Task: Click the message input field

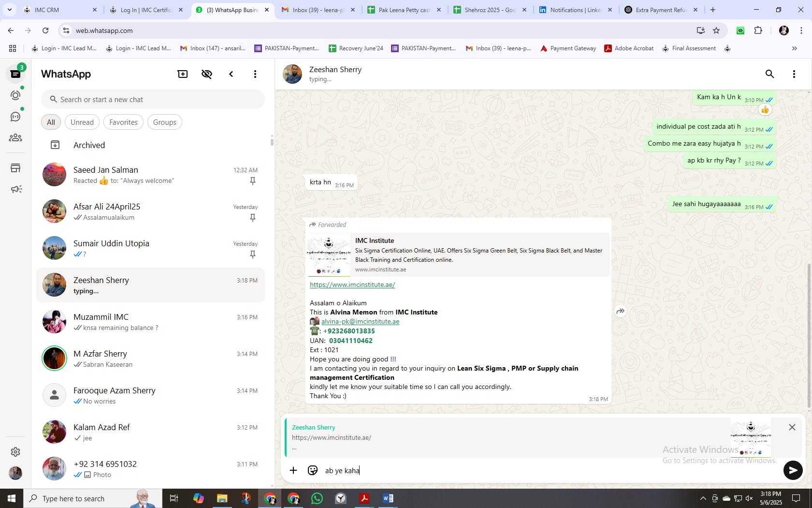Action: pyautogui.click(x=551, y=470)
